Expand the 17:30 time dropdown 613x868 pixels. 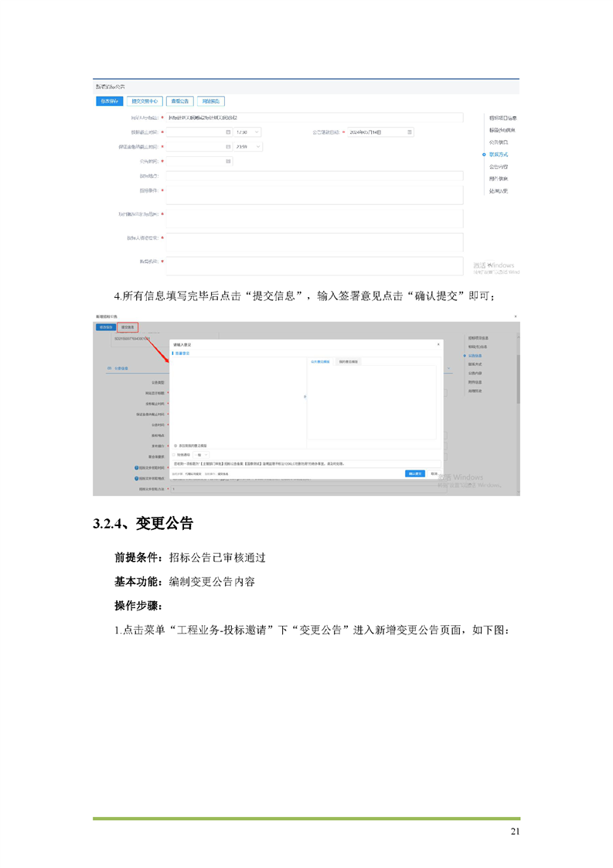257,132
